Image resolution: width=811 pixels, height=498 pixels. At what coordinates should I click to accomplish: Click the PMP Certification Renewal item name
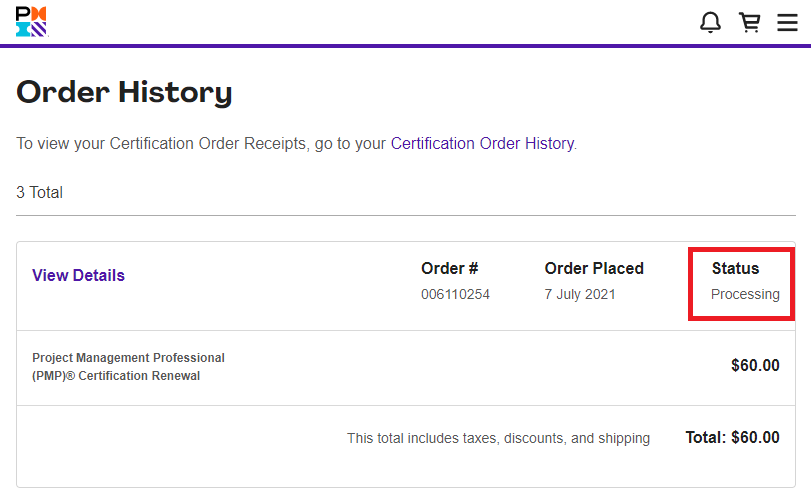(x=128, y=367)
